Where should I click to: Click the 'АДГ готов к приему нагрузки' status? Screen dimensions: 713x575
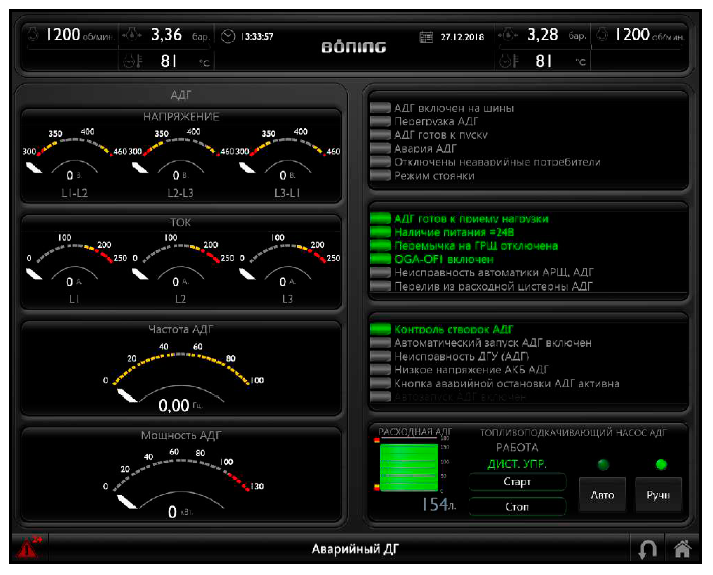380,218
